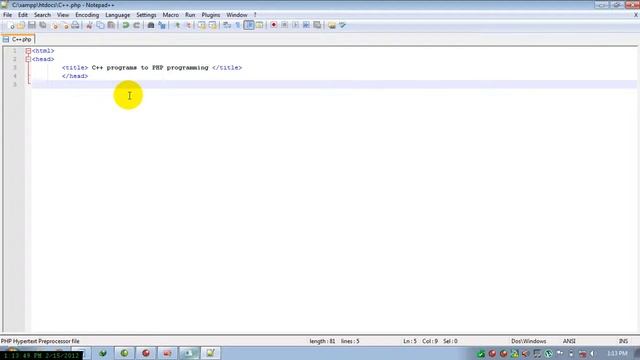The height and width of the screenshot is (360, 640).
Task: Click the Playback macro icon
Action: pos(295,25)
